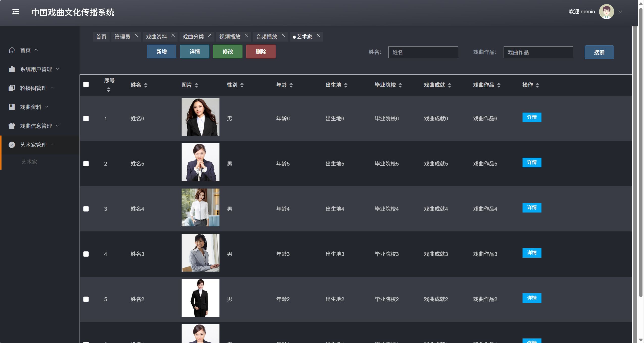Open the user dropdown arrow beside the avatar
The height and width of the screenshot is (343, 644).
tap(620, 12)
